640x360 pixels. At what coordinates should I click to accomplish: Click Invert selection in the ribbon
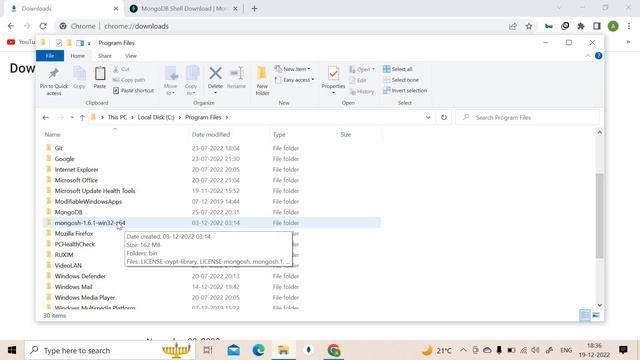[405, 91]
